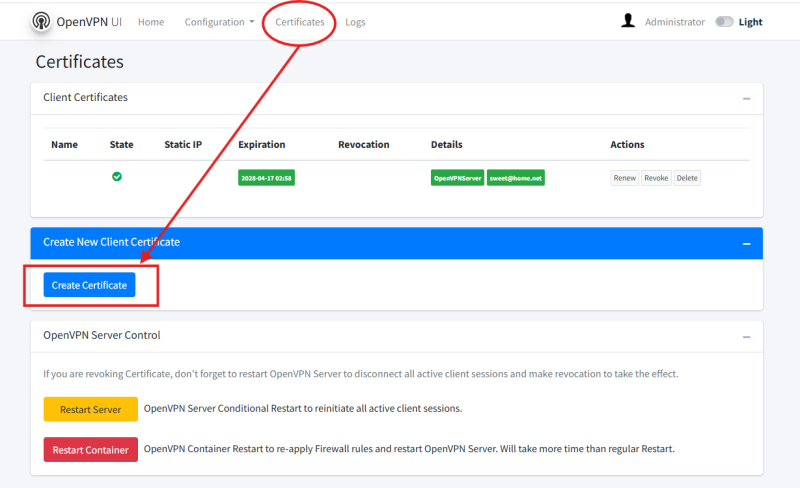The height and width of the screenshot is (488, 800).
Task: Collapse the Client Certificates panel
Action: click(x=746, y=99)
